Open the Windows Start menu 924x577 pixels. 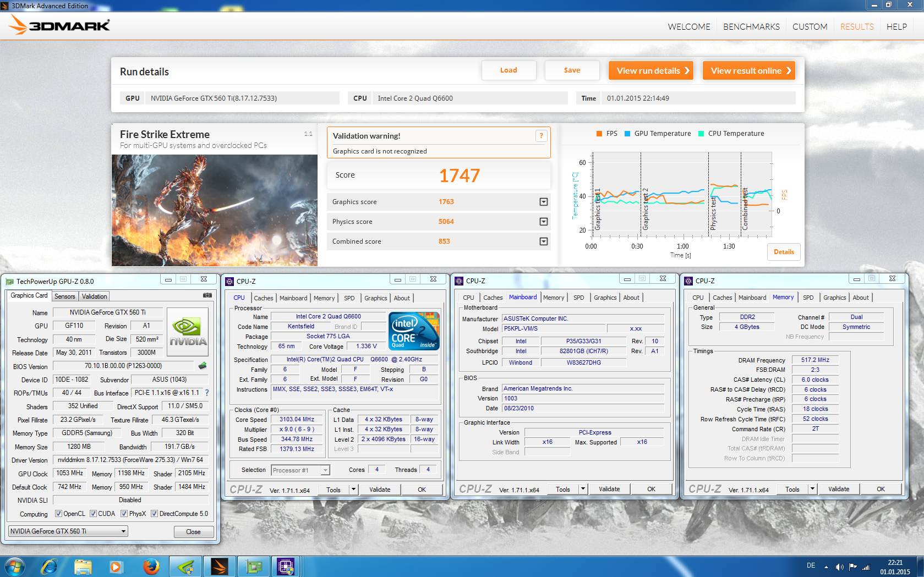(14, 566)
